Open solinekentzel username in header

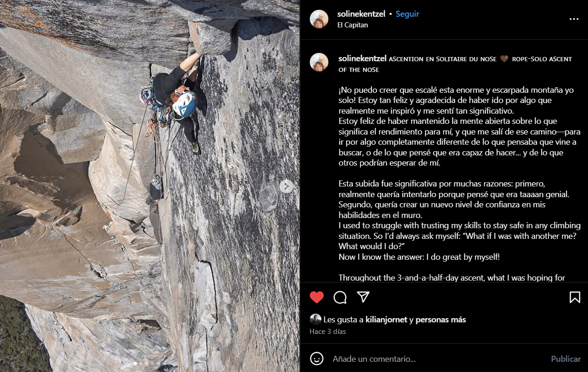(x=362, y=14)
